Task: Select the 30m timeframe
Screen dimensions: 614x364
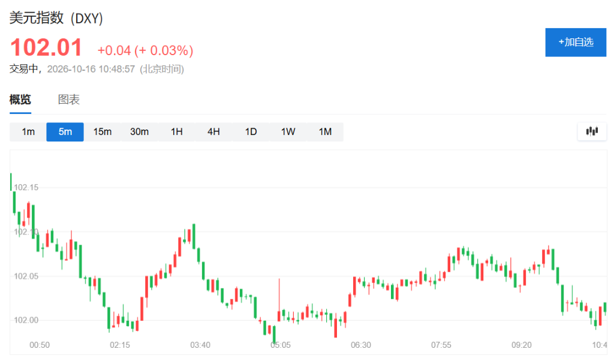Action: click(x=139, y=132)
